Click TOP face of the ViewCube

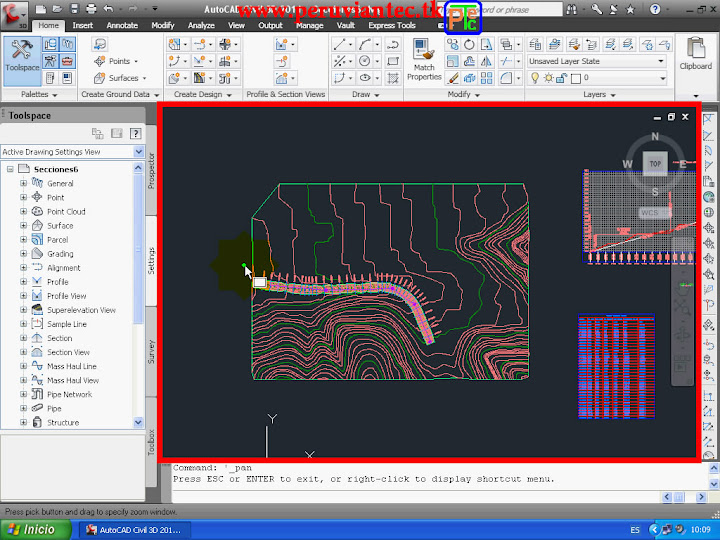click(x=655, y=163)
